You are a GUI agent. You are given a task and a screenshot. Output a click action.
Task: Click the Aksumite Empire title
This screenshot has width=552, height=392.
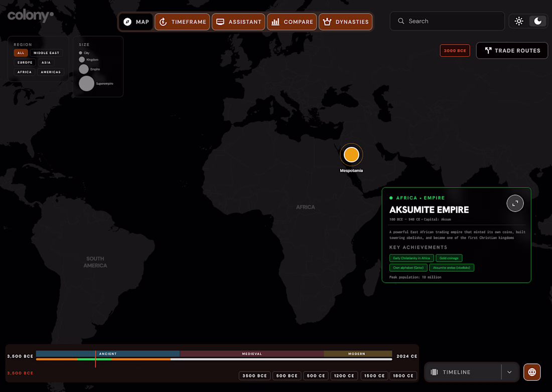(x=429, y=210)
